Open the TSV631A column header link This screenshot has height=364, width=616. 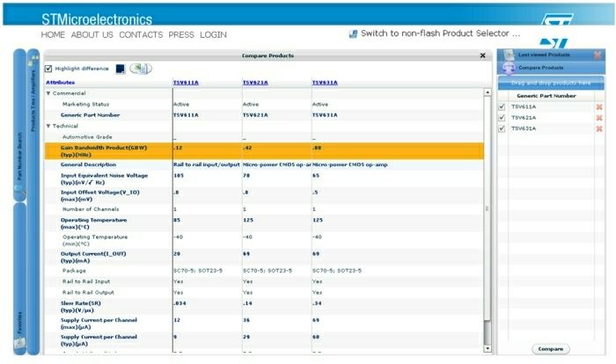[x=325, y=83]
